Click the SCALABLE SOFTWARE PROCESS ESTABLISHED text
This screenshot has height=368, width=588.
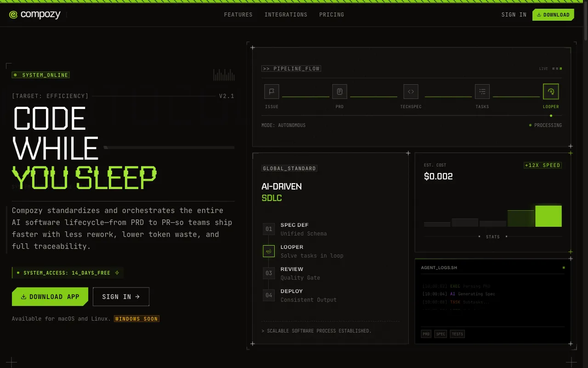[x=317, y=331]
